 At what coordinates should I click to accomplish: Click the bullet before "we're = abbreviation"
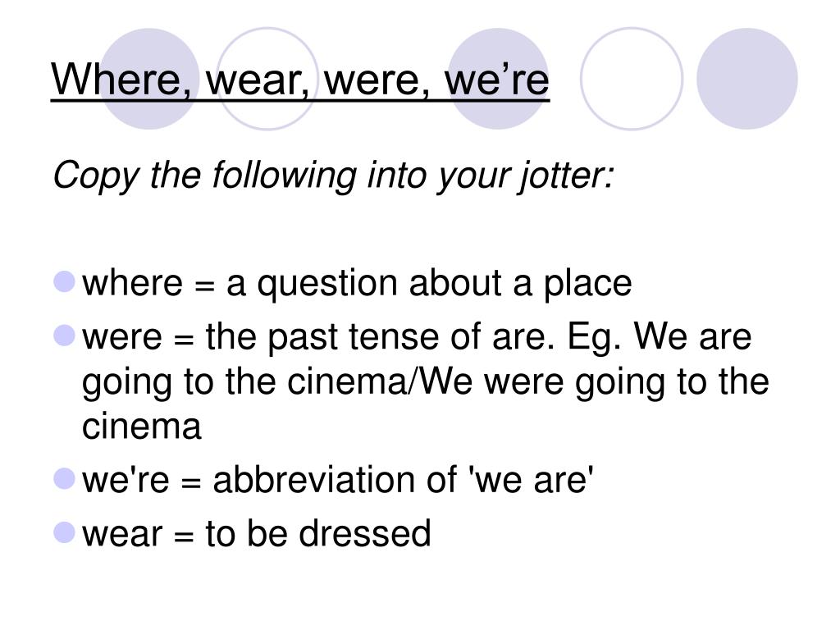coord(64,479)
